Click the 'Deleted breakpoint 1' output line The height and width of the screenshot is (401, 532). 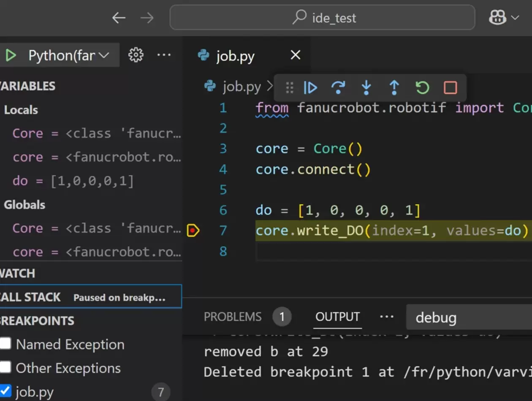pos(367,372)
